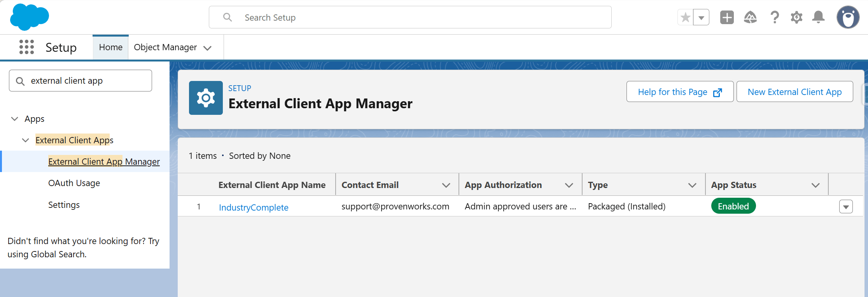The height and width of the screenshot is (297, 868).
Task: Open OAuth Usage in the sidebar
Action: 74,183
